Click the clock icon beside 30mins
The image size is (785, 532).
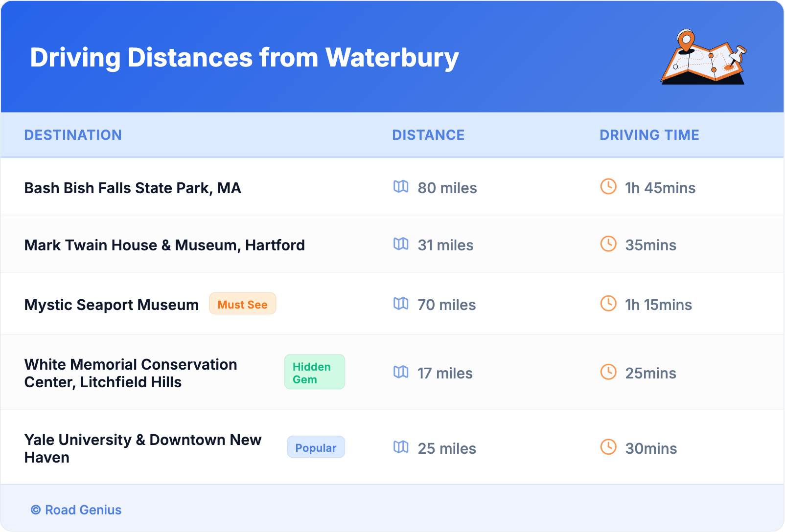(608, 447)
